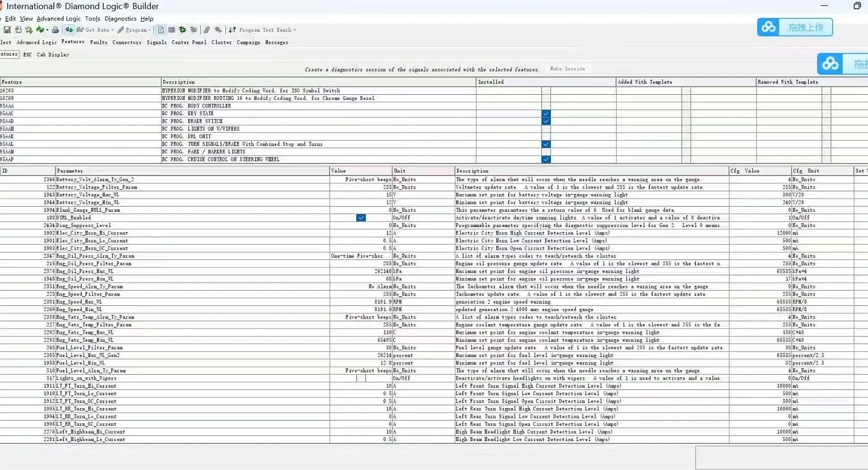
Task: Select the Cab Display sub-tab
Action: 53,54
